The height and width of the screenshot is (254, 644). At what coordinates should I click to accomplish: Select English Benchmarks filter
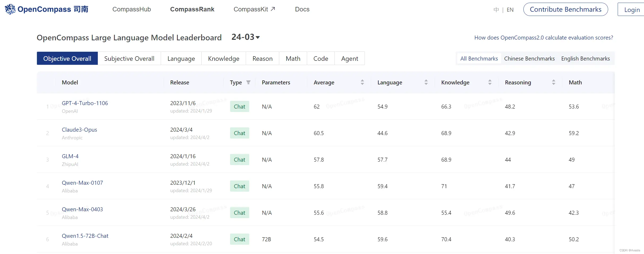(x=586, y=58)
